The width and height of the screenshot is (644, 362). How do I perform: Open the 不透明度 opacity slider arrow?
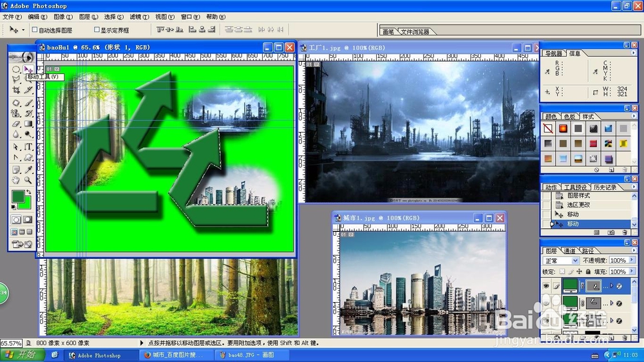[x=632, y=260]
